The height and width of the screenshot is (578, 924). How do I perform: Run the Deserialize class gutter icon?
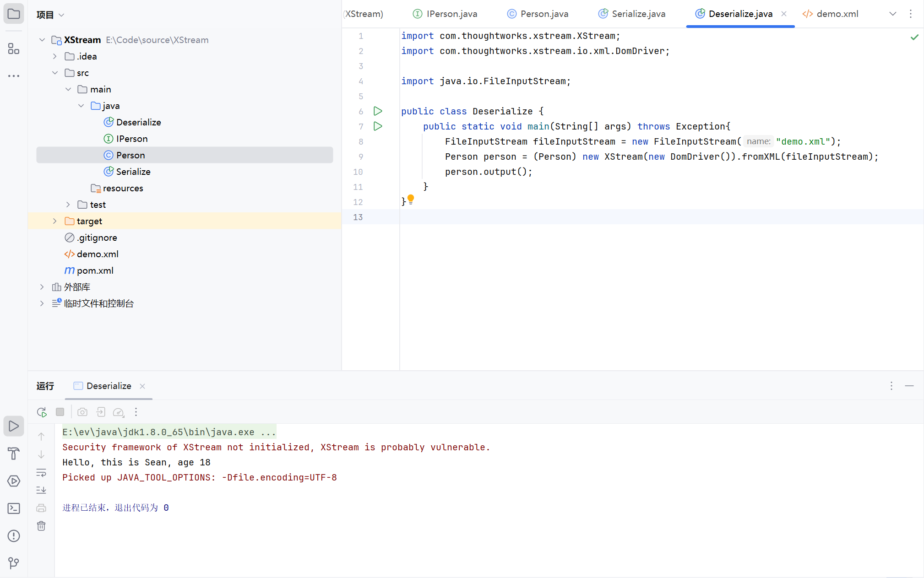(x=378, y=111)
